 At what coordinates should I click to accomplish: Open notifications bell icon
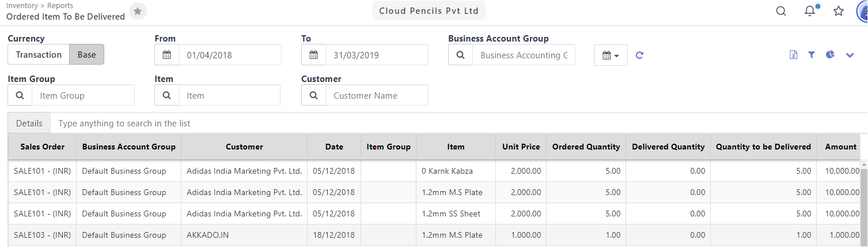coord(810,11)
